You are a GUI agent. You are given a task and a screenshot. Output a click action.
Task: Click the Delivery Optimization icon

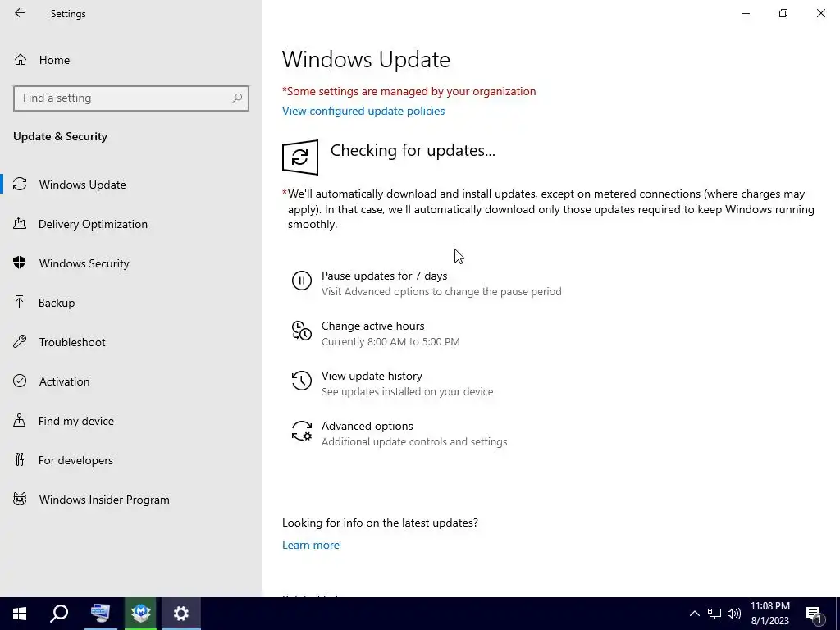click(20, 223)
